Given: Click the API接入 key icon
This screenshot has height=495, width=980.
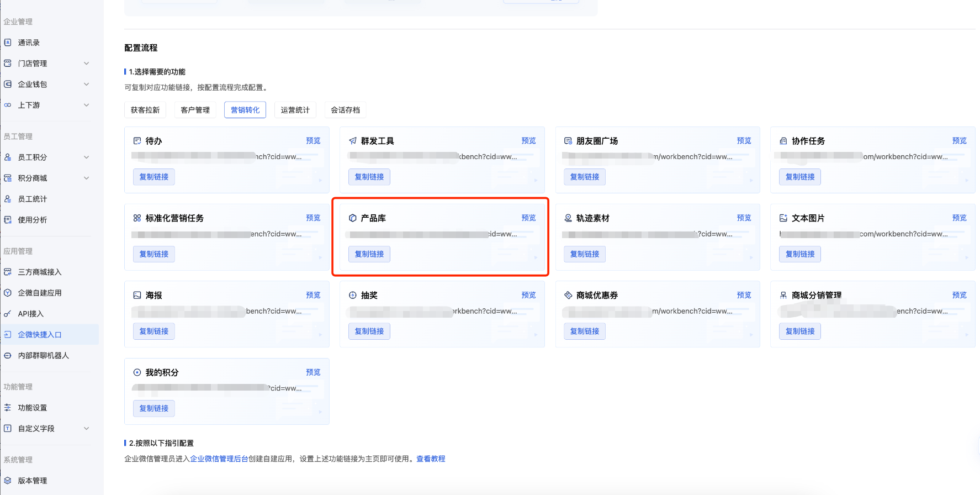Looking at the screenshot, I should (8, 314).
